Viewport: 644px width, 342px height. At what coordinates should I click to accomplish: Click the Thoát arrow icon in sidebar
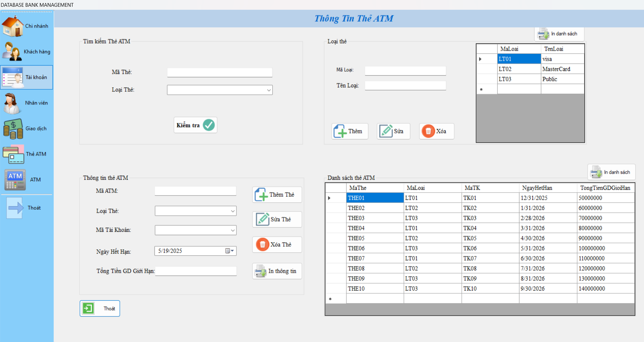[x=15, y=208]
